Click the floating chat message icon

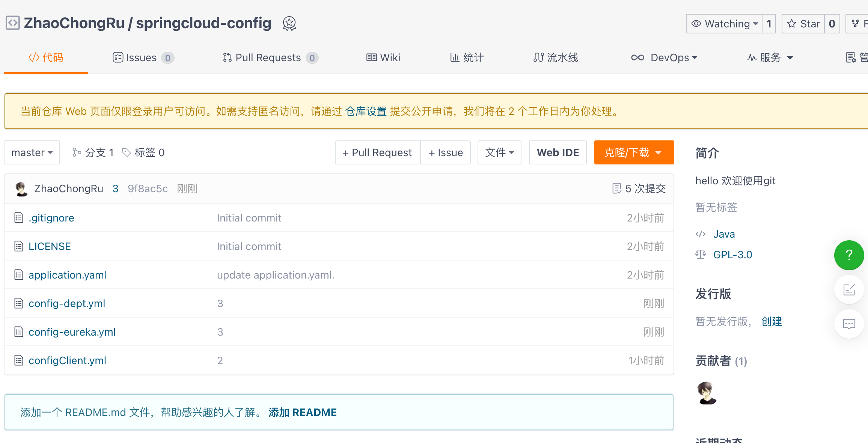(849, 324)
